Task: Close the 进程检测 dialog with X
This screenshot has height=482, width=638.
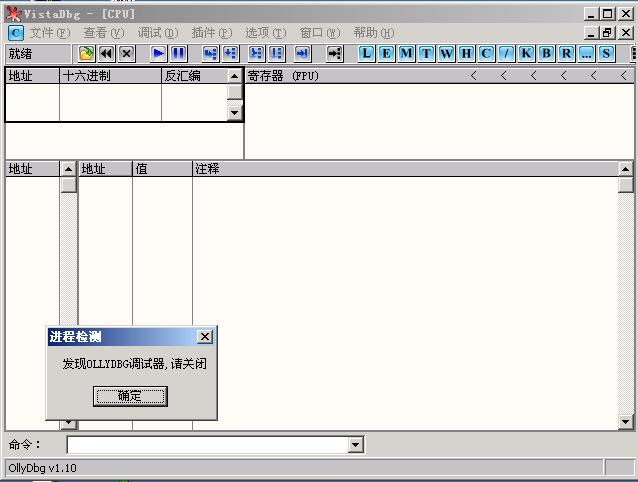Action: [x=205, y=336]
